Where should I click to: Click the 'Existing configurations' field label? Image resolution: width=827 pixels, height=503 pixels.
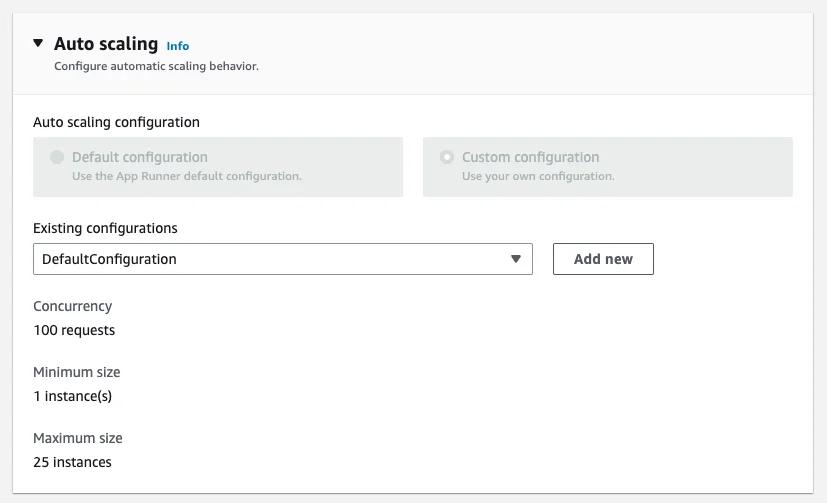click(105, 228)
